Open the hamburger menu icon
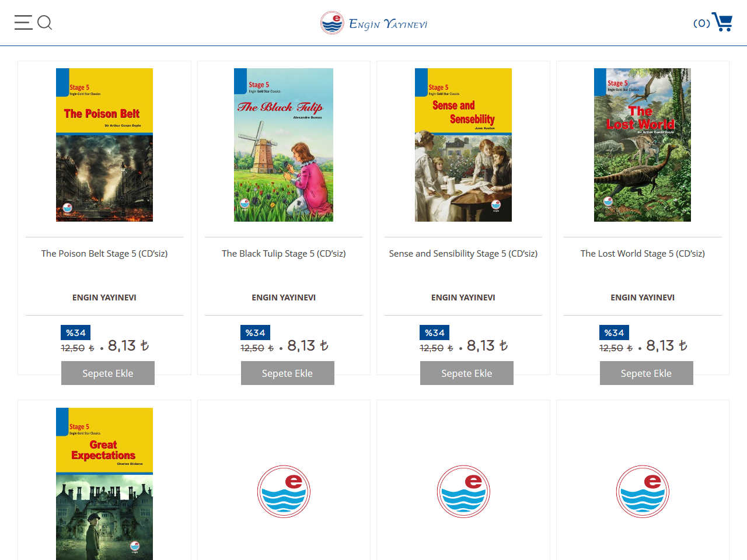Viewport: 747px width, 560px height. pyautogui.click(x=23, y=23)
